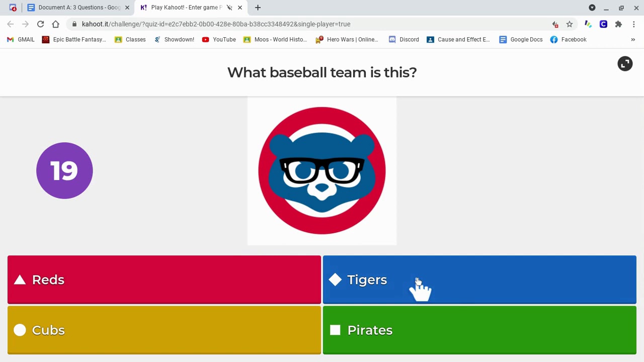Reload the page

pos(40,24)
